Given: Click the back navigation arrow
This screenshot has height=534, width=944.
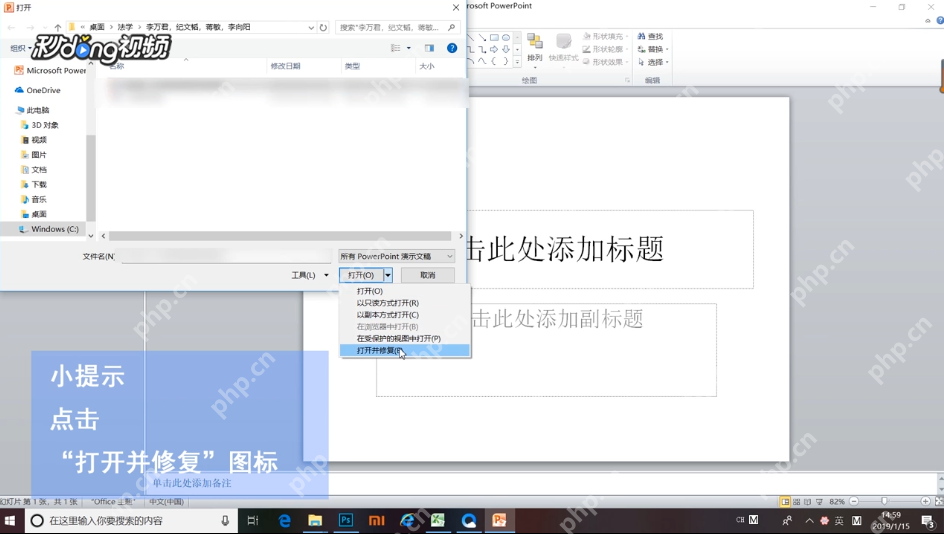Looking at the screenshot, I should click(x=11, y=27).
